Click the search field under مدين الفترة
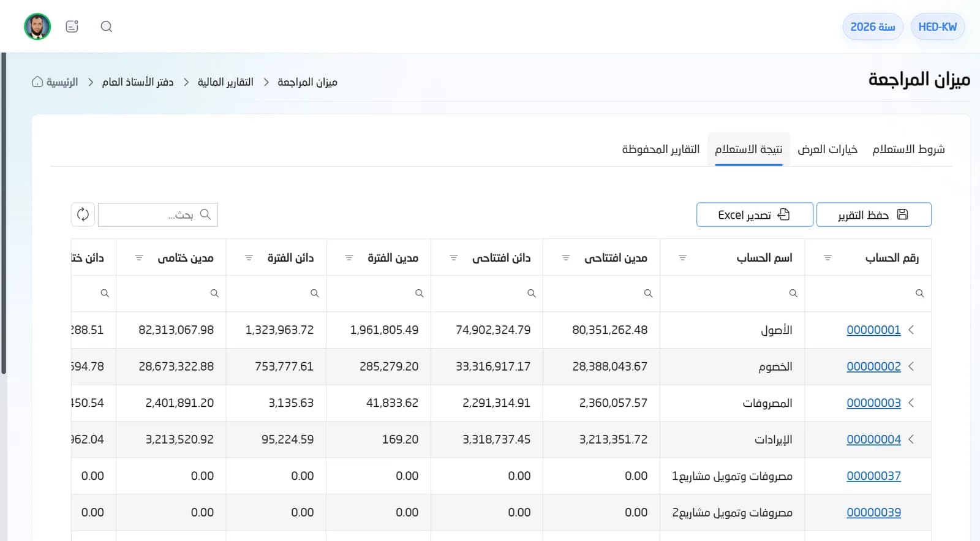980x541 pixels. (379, 293)
